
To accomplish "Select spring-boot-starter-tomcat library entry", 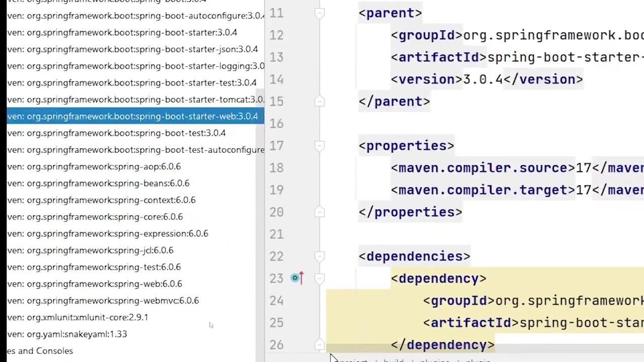I will pos(136,100).
